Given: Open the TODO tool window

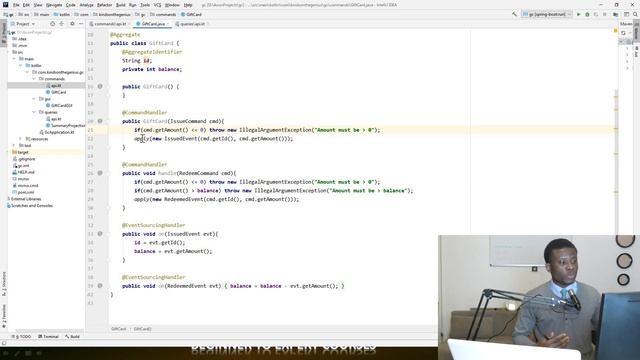Looking at the screenshot, I should point(22,337).
